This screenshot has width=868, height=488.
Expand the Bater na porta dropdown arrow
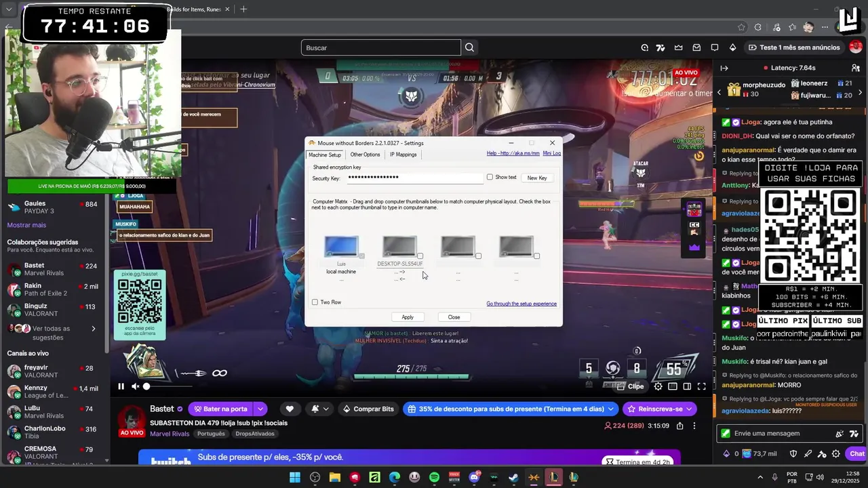(x=260, y=409)
